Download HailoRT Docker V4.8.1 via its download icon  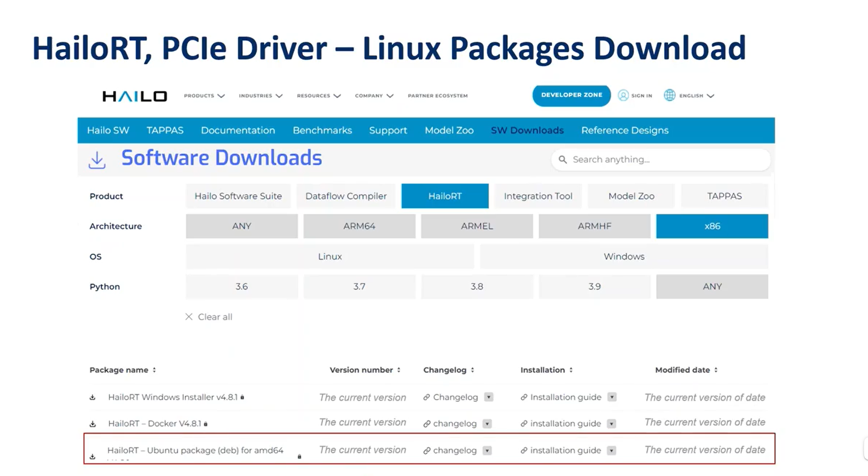point(92,424)
